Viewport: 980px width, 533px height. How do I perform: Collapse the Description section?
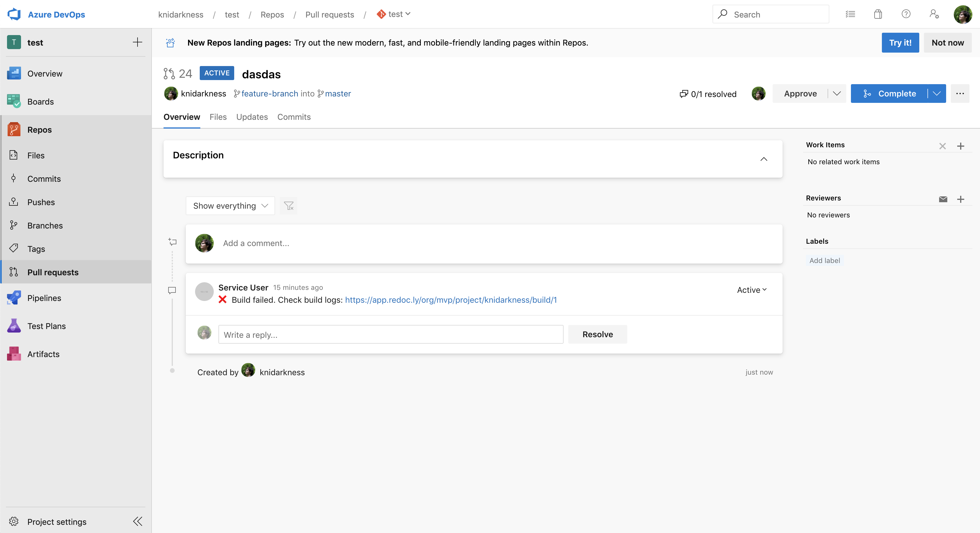pos(764,159)
